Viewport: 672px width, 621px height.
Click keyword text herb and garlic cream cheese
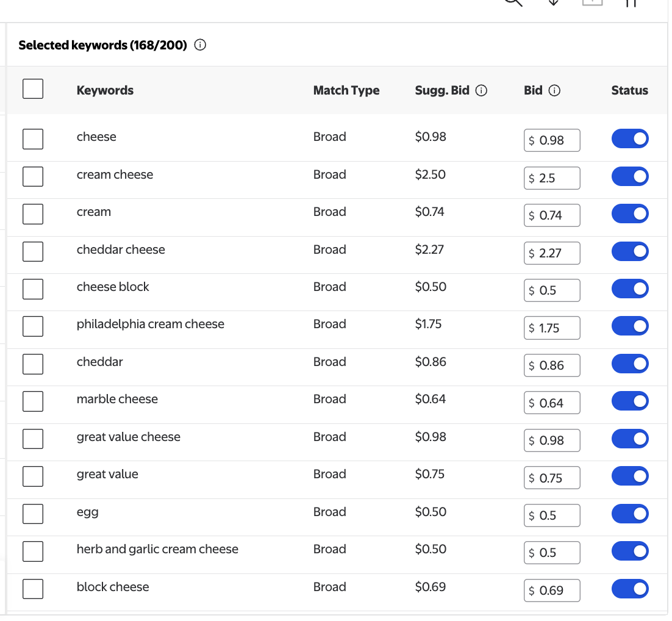click(157, 550)
